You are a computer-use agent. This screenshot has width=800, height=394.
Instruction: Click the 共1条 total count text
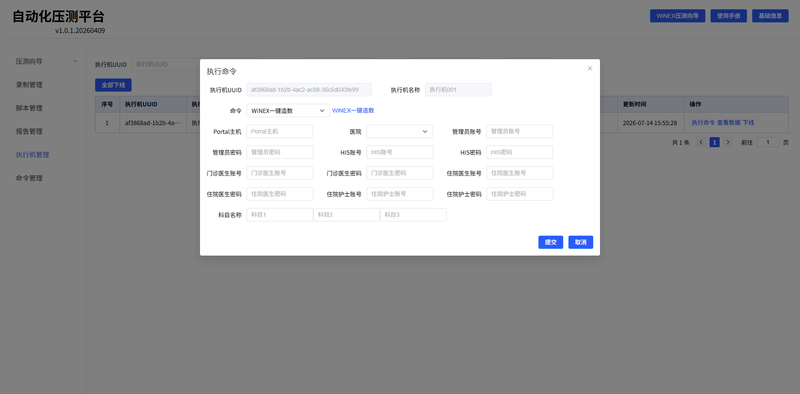[681, 143]
